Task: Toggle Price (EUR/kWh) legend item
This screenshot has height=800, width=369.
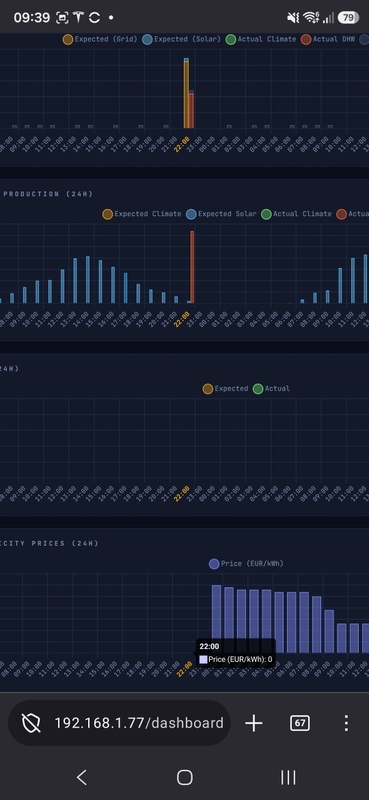Action: tap(246, 564)
